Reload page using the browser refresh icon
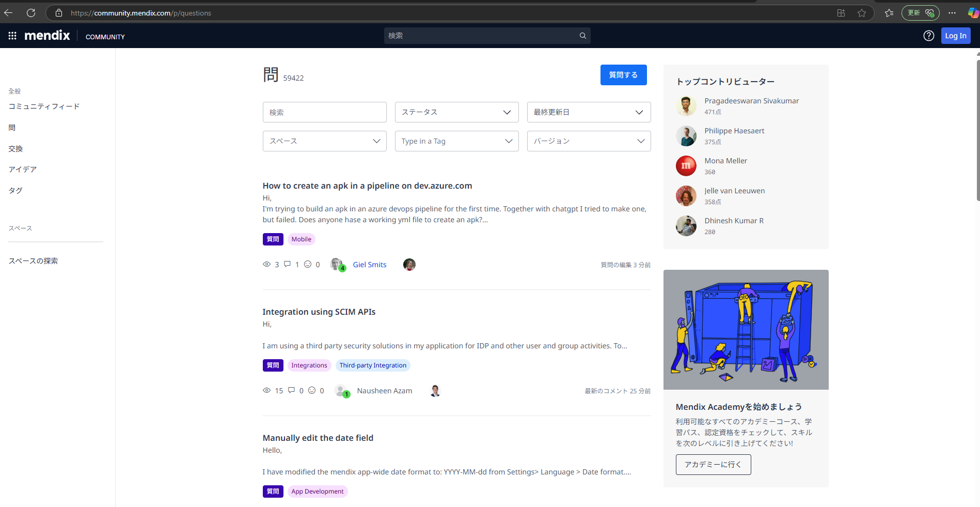 click(31, 13)
